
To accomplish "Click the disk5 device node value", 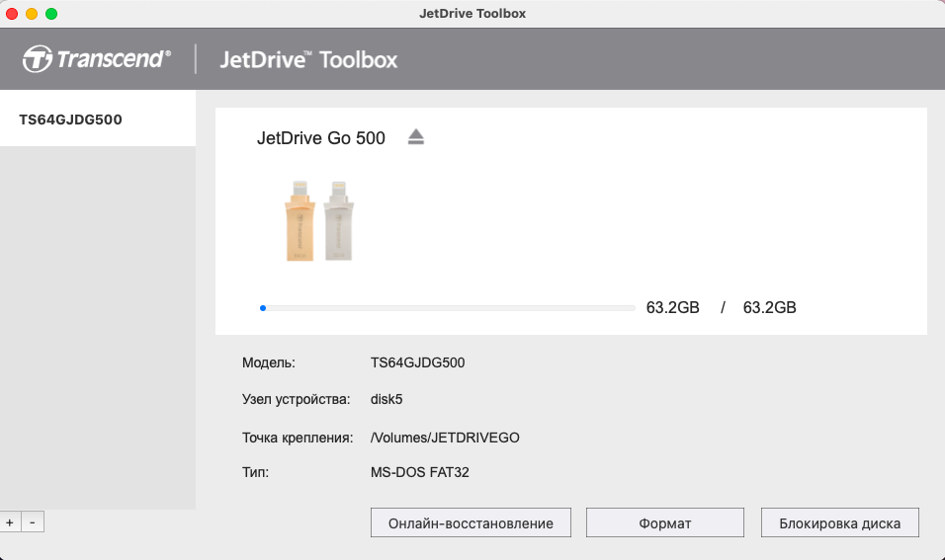I will (387, 399).
